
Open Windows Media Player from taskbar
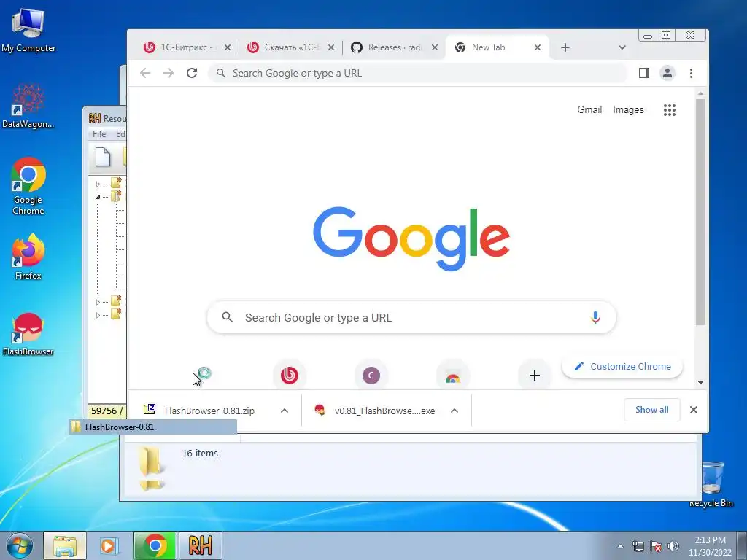(109, 545)
